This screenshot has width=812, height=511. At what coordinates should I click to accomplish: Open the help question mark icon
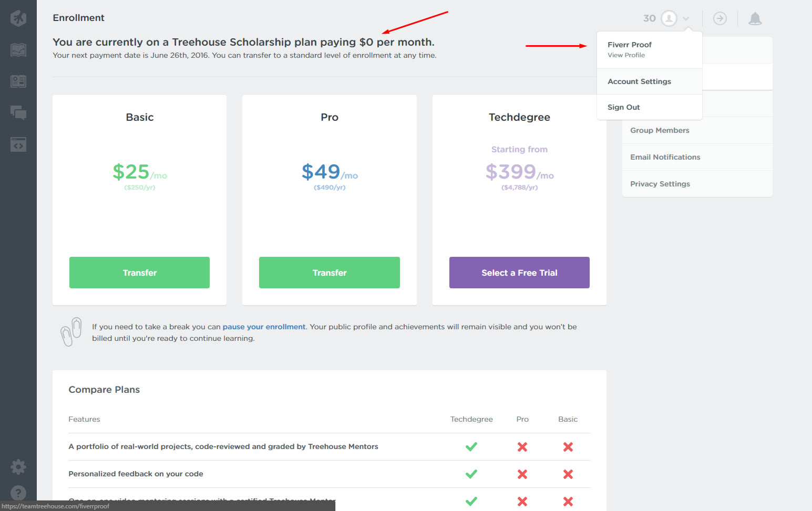tap(18, 493)
